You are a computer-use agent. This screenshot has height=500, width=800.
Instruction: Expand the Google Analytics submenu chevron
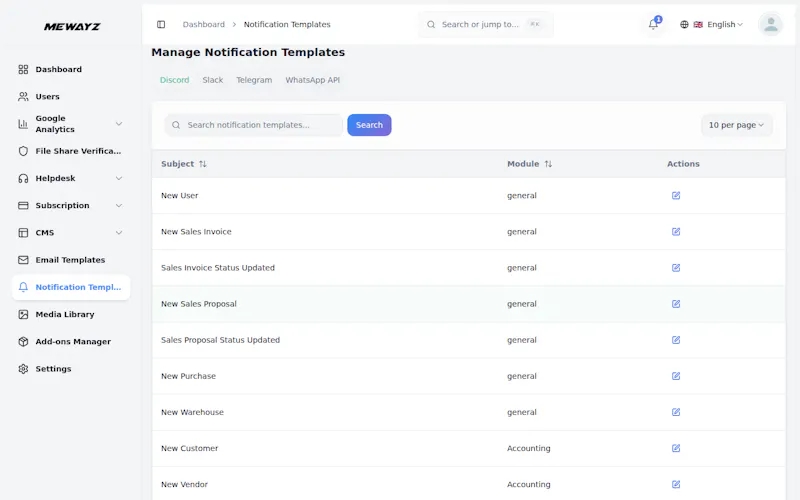(119, 124)
